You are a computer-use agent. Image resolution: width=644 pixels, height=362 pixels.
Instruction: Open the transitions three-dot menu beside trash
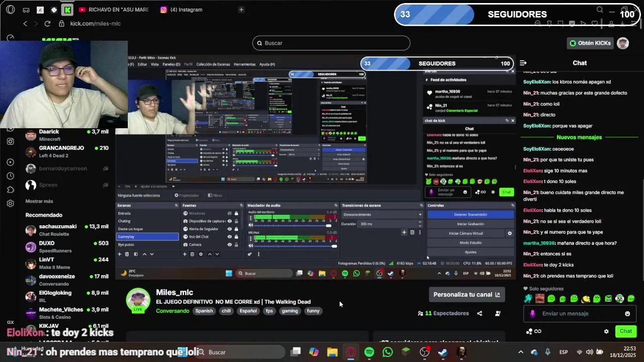pyautogui.click(x=420, y=232)
